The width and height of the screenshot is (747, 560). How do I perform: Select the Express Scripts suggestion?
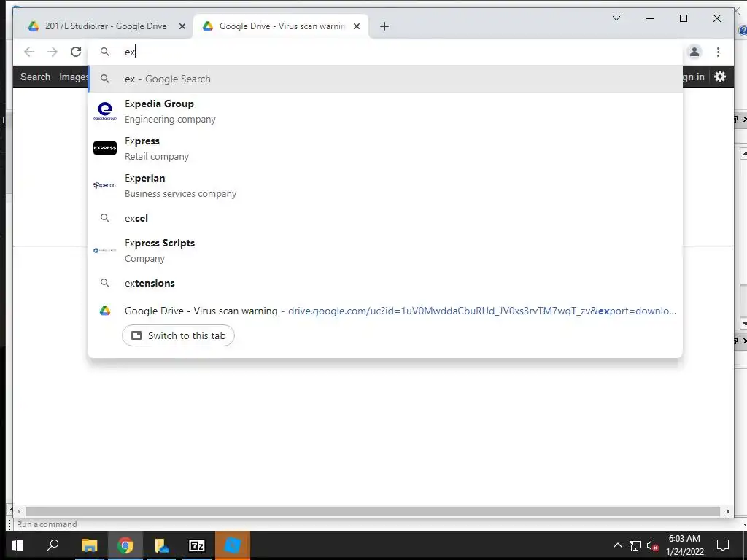[x=385, y=251]
